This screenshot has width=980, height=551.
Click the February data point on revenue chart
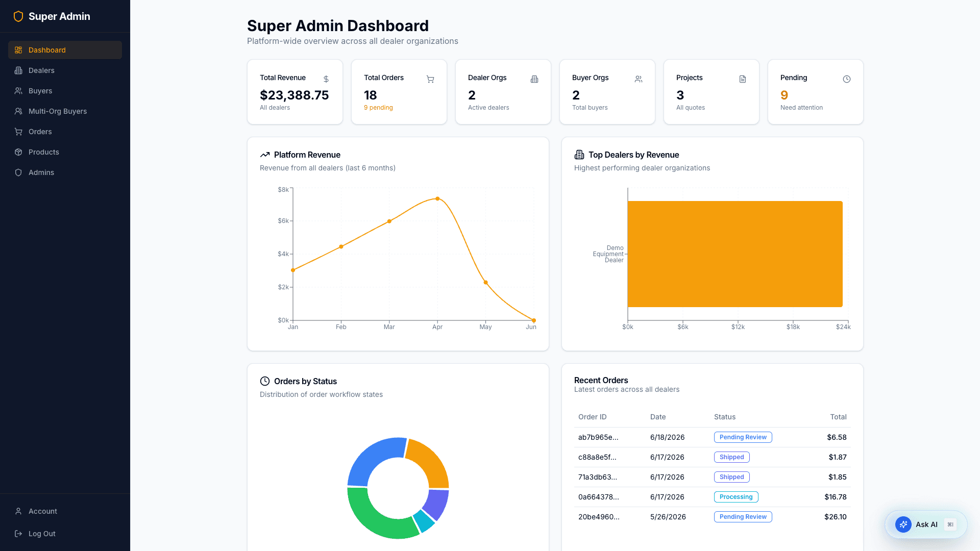tap(341, 247)
